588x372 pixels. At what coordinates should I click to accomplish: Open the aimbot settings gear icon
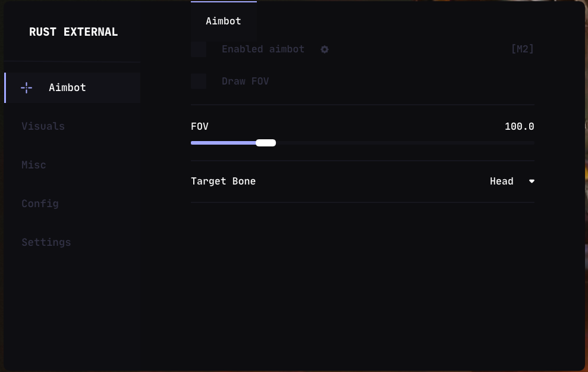325,49
